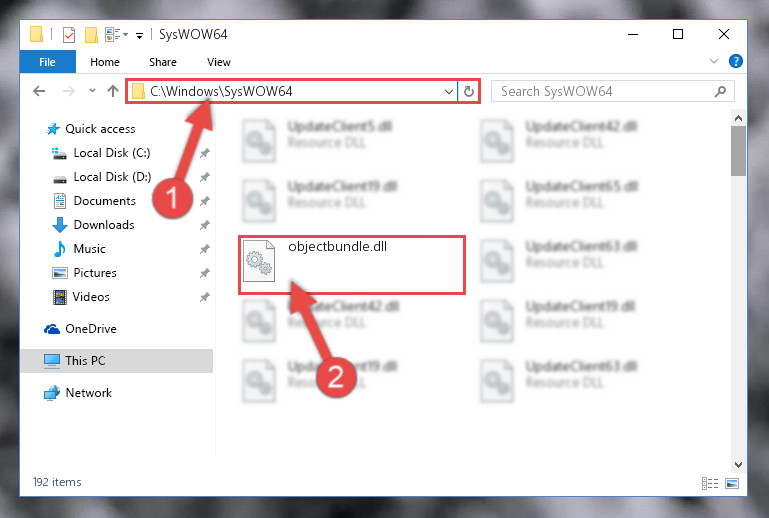
Task: Open Music in the navigation pane
Action: [x=89, y=249]
